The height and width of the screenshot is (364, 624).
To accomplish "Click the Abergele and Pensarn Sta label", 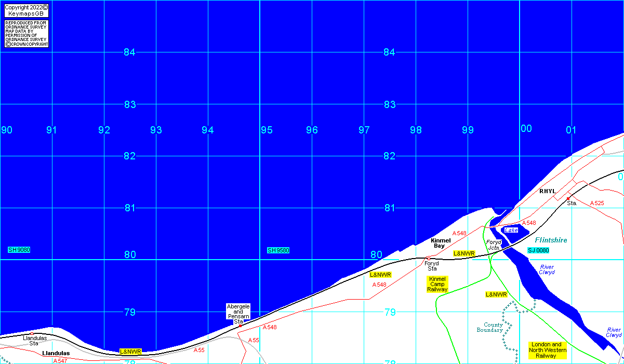I will (x=238, y=314).
